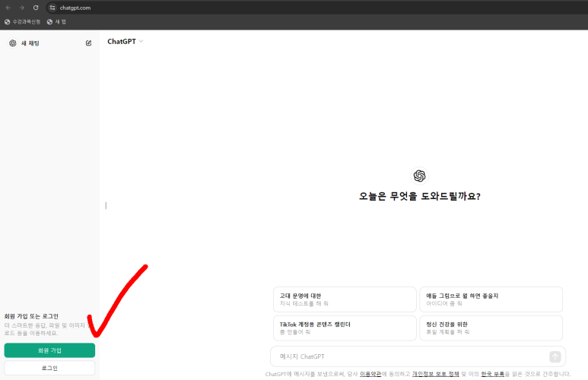This screenshot has width=588, height=380.
Task: Open the 한국 부록 link
Action: coord(492,374)
